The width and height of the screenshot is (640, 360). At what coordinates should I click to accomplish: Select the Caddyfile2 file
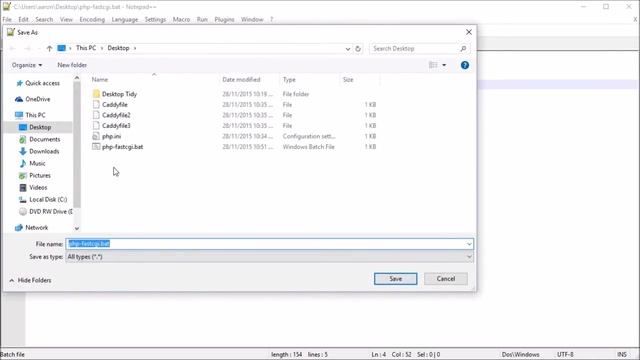[116, 115]
